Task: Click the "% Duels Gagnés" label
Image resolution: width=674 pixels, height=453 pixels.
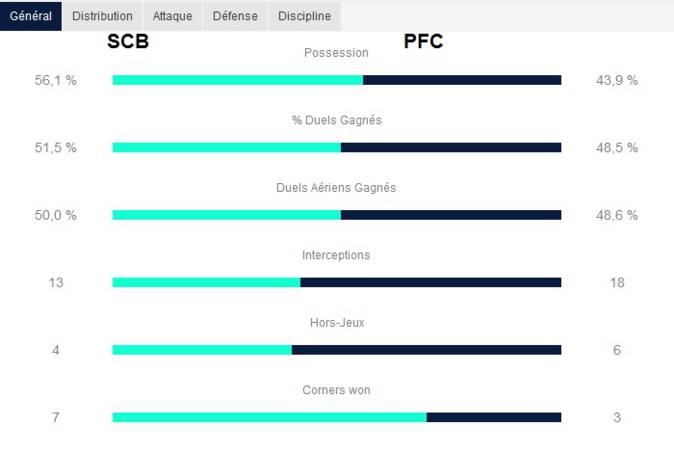Action: (336, 120)
